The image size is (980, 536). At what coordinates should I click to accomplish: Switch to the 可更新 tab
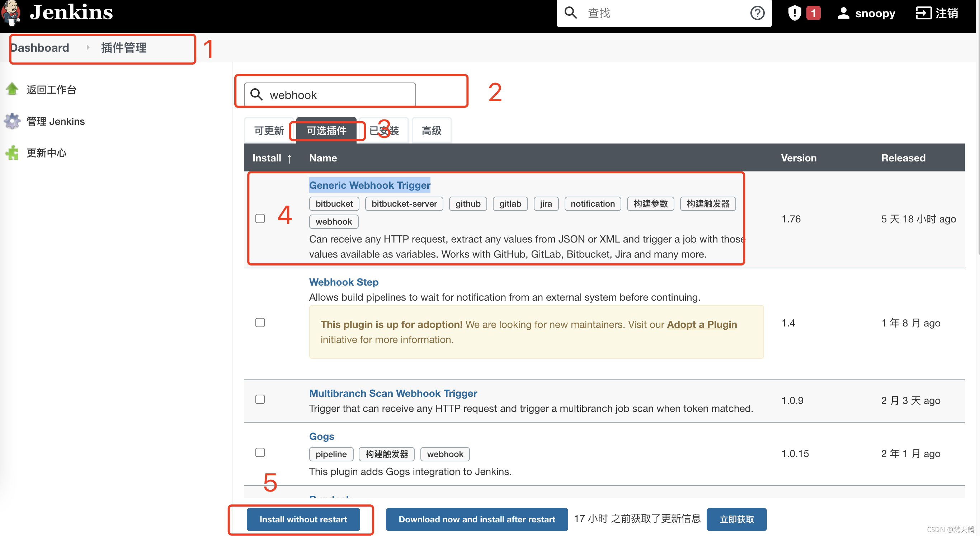pyautogui.click(x=269, y=131)
